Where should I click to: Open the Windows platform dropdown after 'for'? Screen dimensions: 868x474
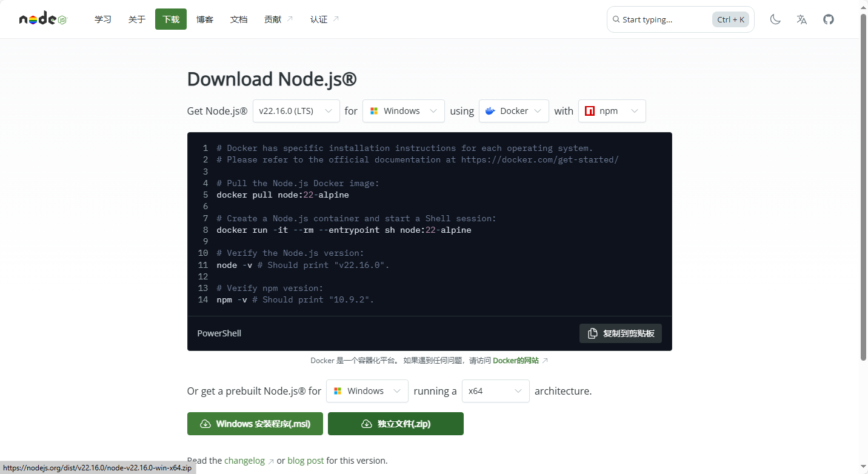tap(404, 111)
